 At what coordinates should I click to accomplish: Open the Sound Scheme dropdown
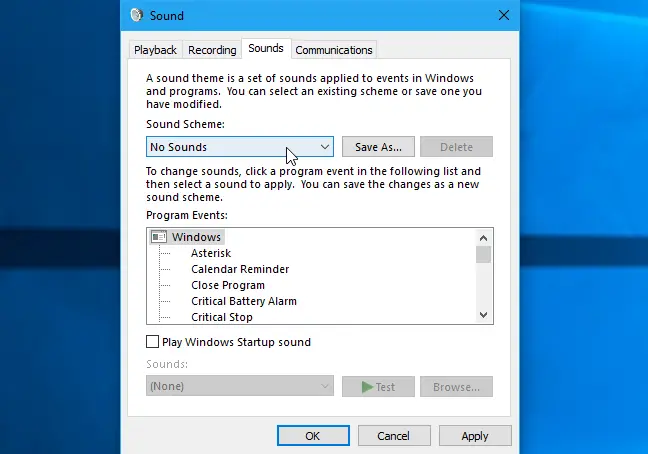[x=240, y=147]
